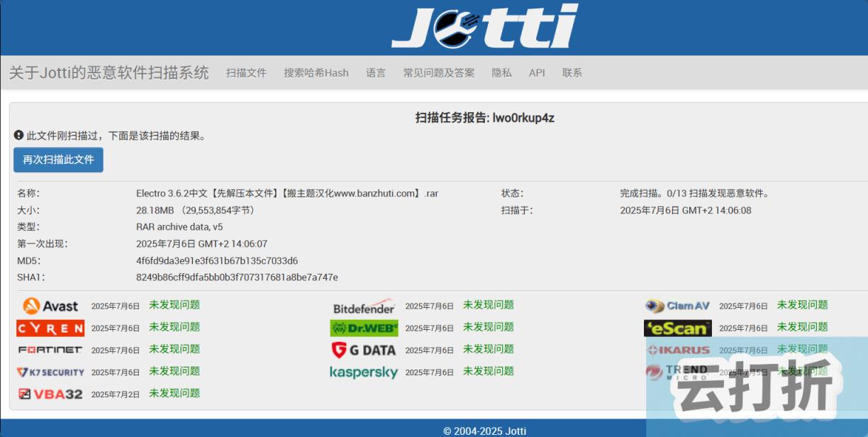Open the Bitdefender scanner logo

point(364,306)
